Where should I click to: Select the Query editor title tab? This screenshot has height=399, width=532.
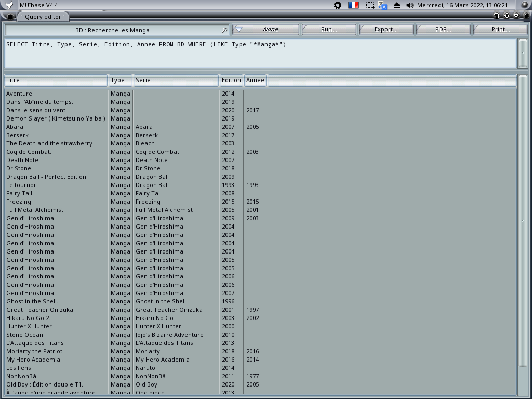(43, 17)
